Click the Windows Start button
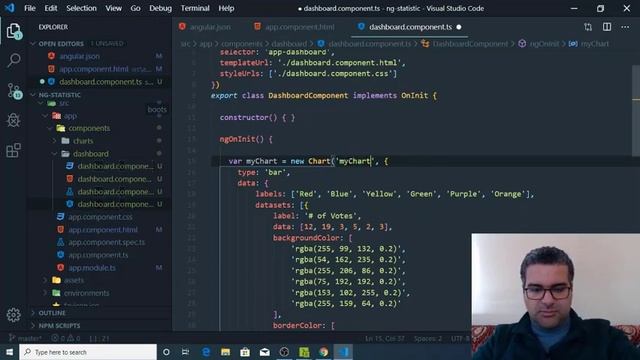 coord(9,352)
